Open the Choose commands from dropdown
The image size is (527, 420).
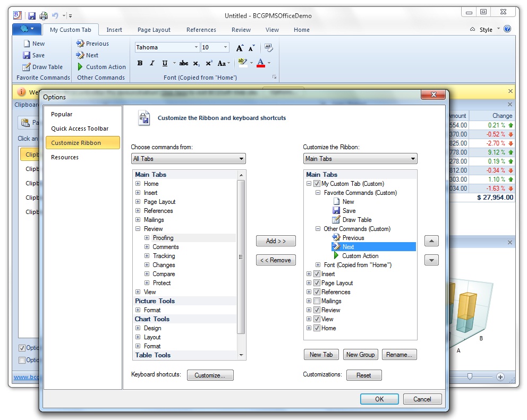(x=242, y=158)
